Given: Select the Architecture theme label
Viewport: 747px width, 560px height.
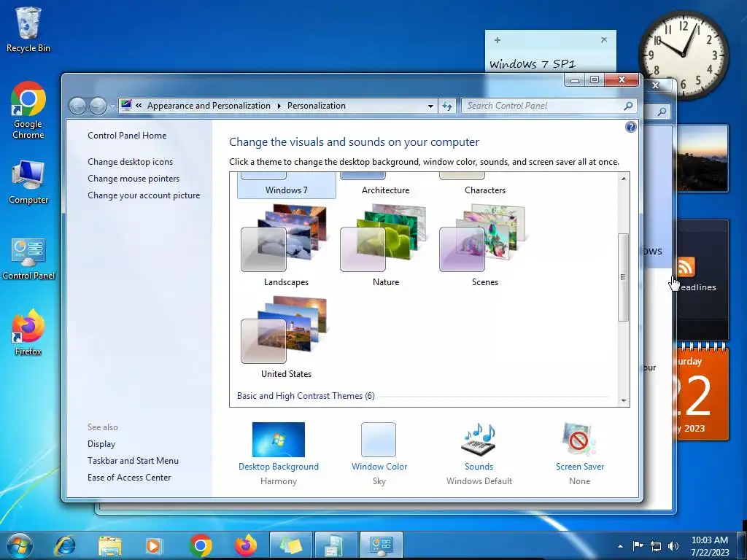Looking at the screenshot, I should point(385,190).
